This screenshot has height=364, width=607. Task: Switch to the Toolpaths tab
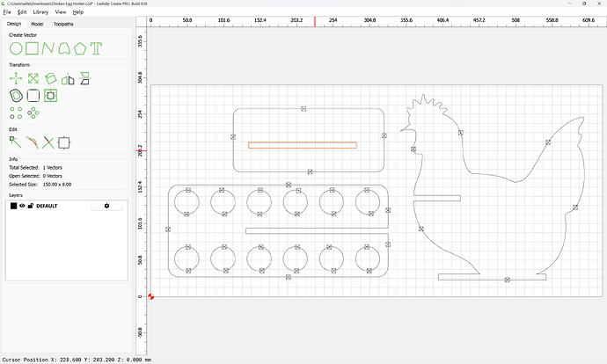[64, 24]
